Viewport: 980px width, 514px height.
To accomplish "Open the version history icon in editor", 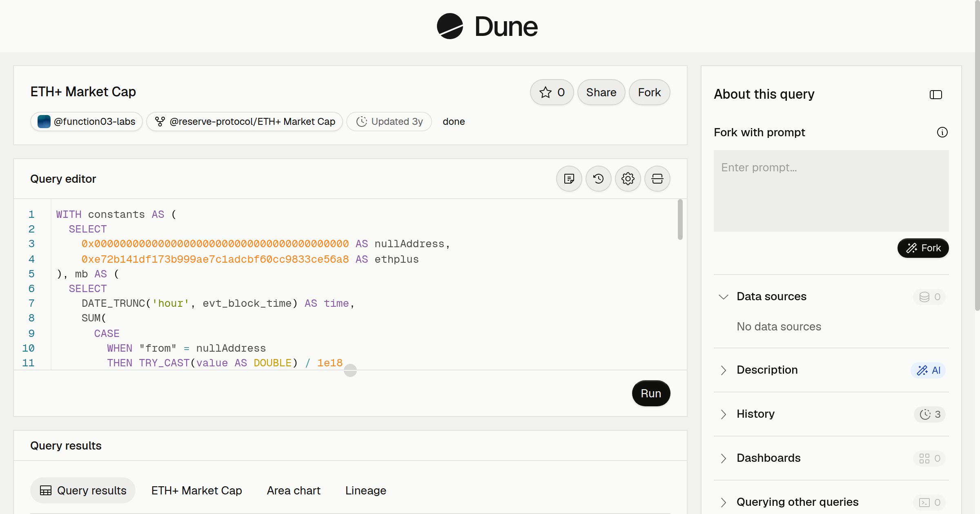I will tap(599, 179).
